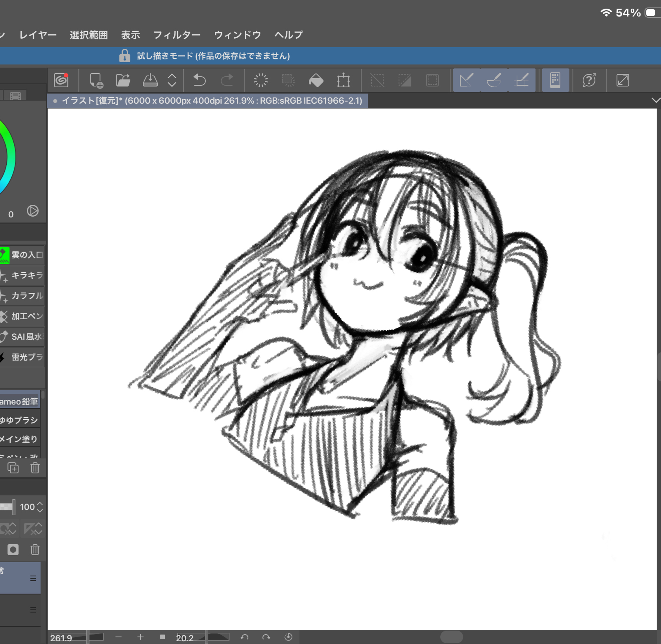This screenshot has height=644, width=661.
Task: Toggle Snap to Special Ruler
Action: pos(494,80)
